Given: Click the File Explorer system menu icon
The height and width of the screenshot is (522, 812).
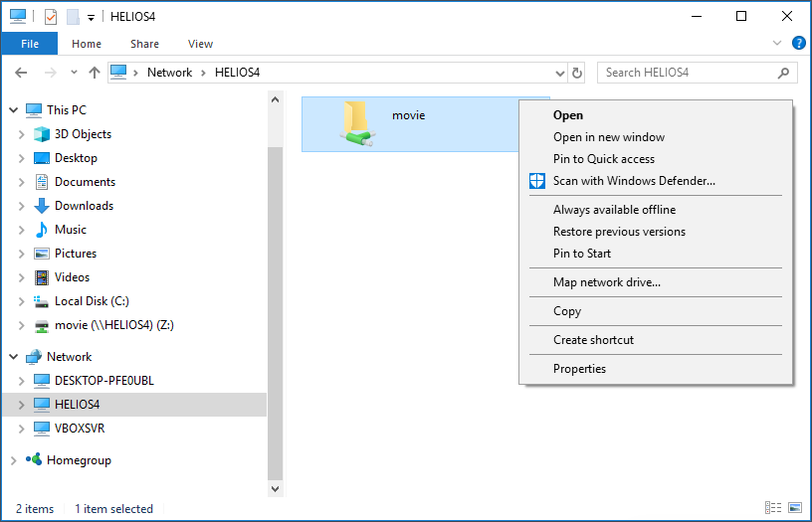Looking at the screenshot, I should 18,17.
